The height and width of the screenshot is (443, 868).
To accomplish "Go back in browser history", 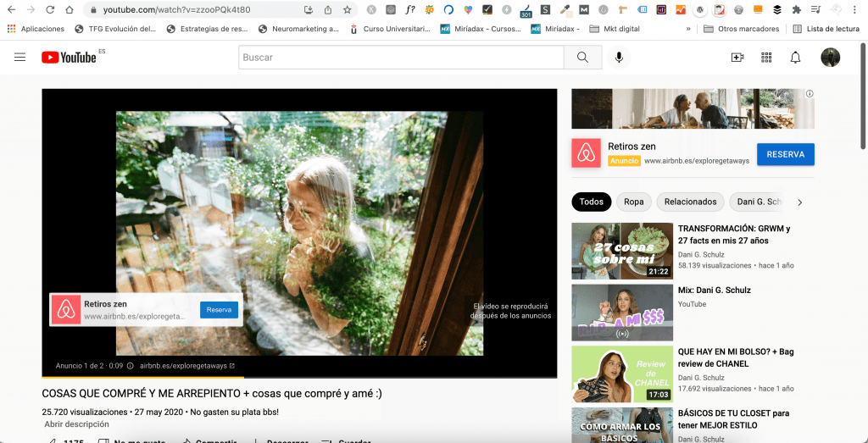I will [x=11, y=9].
